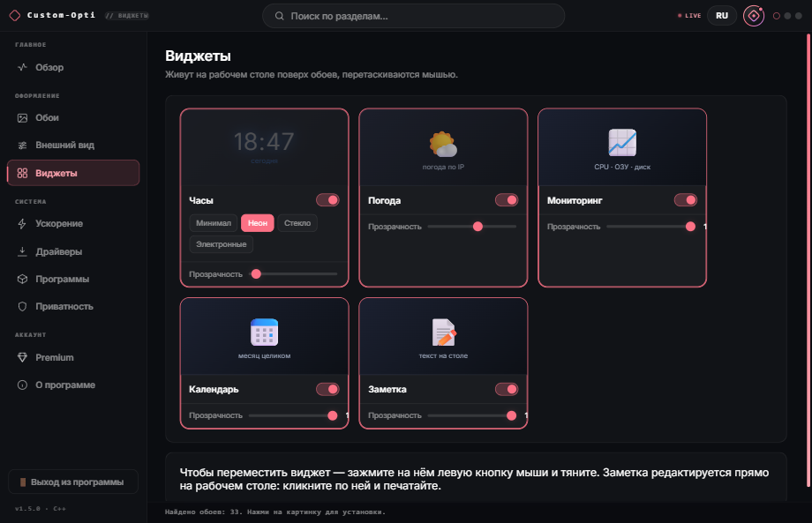Click the red LIVE indicator
The image size is (812, 523).
[x=689, y=16]
